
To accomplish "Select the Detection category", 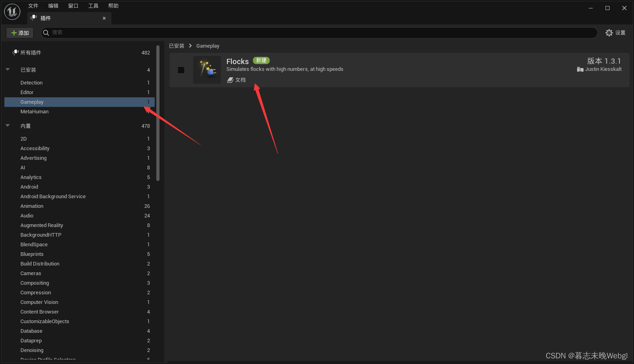I will (x=79, y=82).
